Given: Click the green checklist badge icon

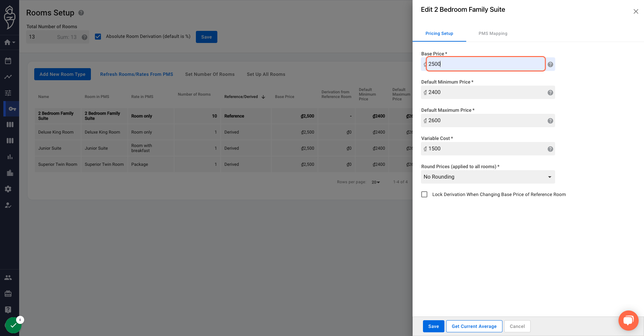Looking at the screenshot, I should coord(13,325).
